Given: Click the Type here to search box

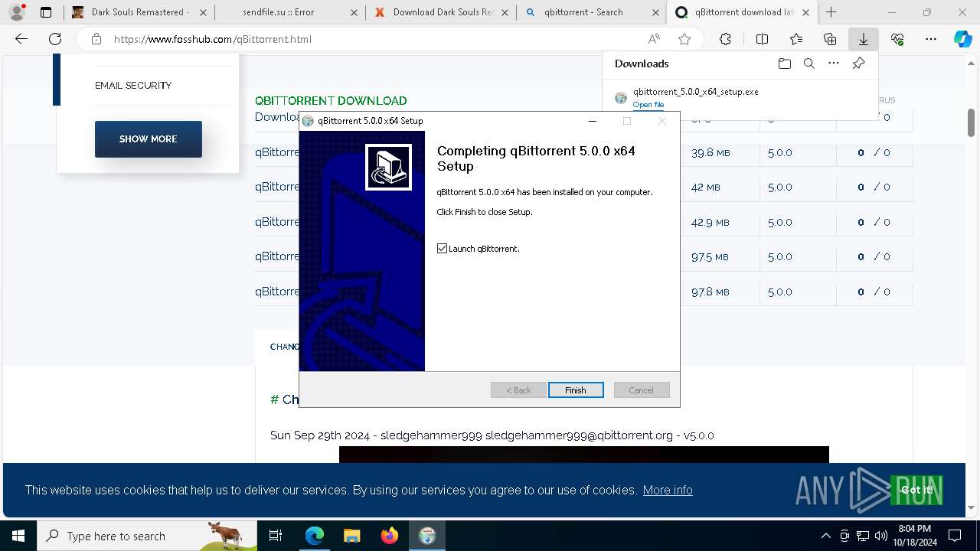Looking at the screenshot, I should 147,536.
